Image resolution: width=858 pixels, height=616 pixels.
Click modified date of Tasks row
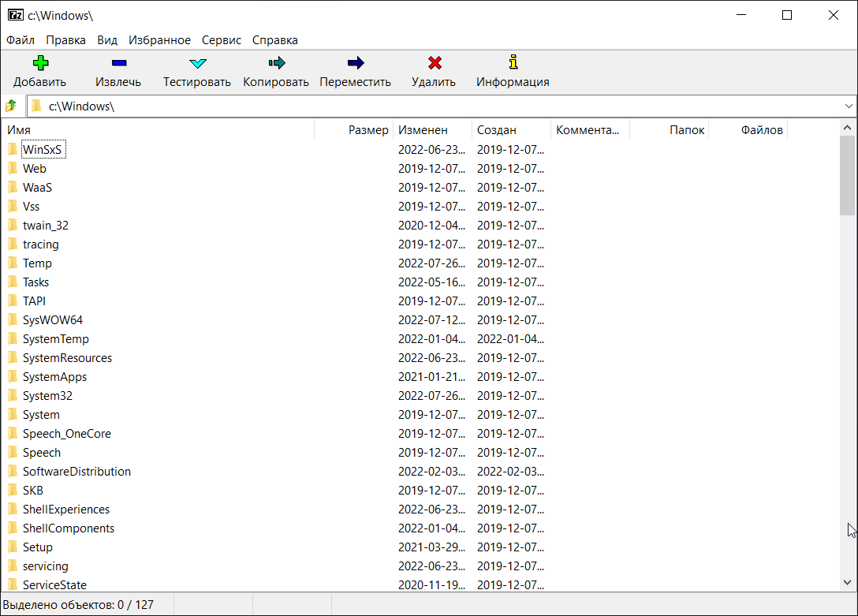[x=431, y=282]
